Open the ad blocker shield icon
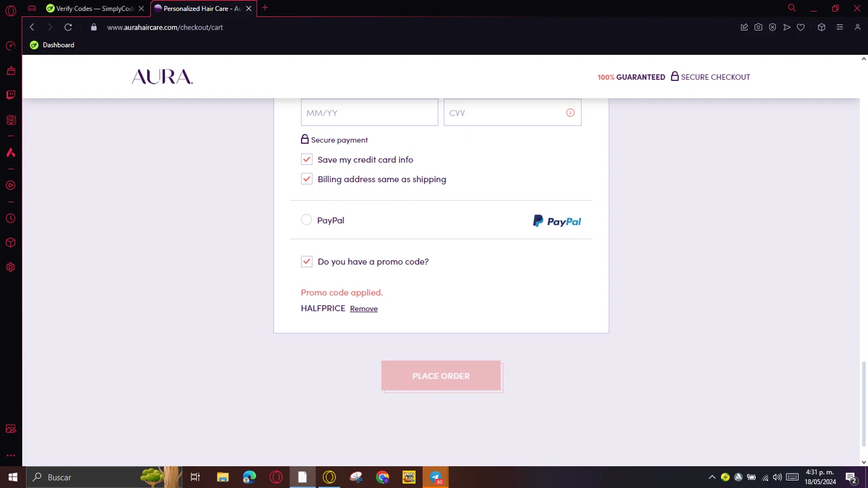 pyautogui.click(x=773, y=27)
